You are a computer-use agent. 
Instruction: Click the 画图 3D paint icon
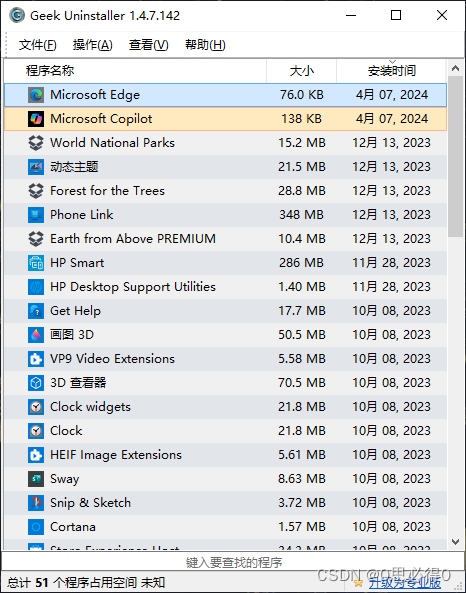pos(36,335)
